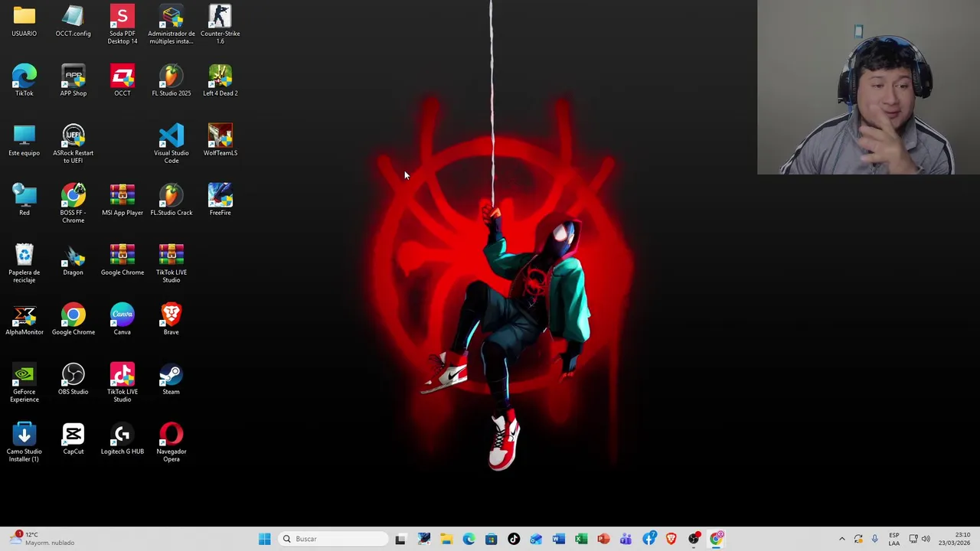
Task: Switch to OBS Studio in the taskbar
Action: point(694,539)
